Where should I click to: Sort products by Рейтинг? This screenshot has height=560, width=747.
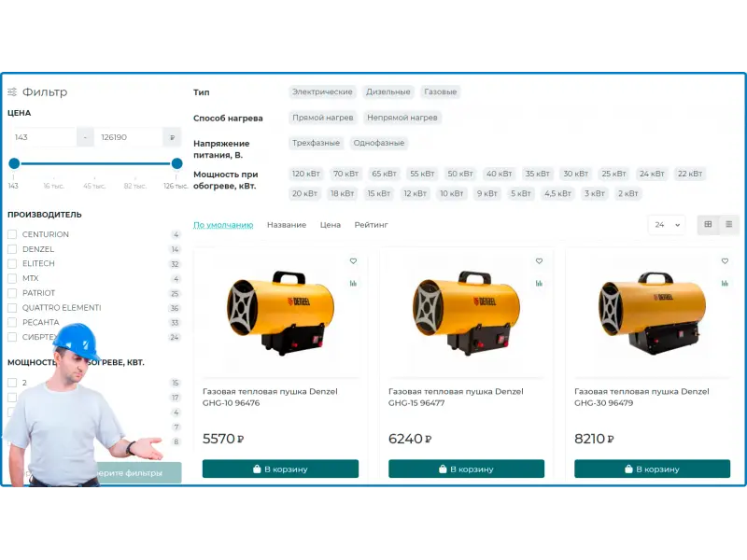point(371,225)
